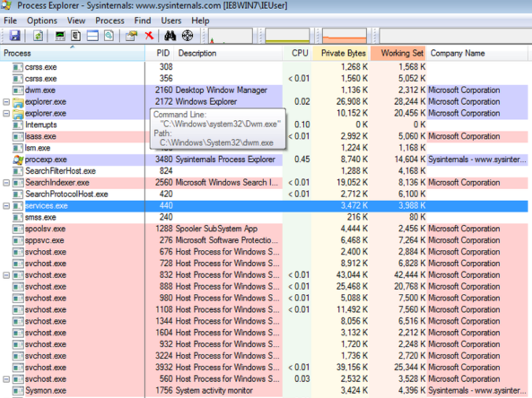Click the "Desktop Window Manager" description text
The width and height of the screenshot is (532, 398).
tap(222, 90)
